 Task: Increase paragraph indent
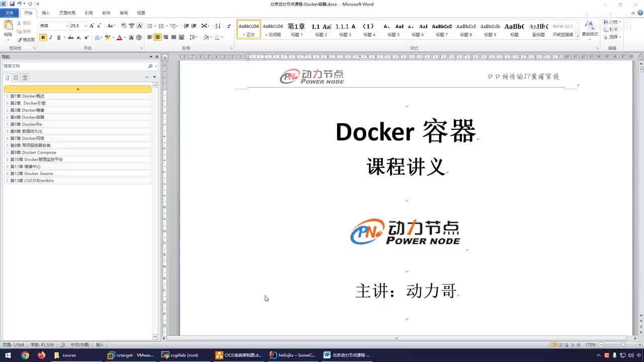[194, 26]
